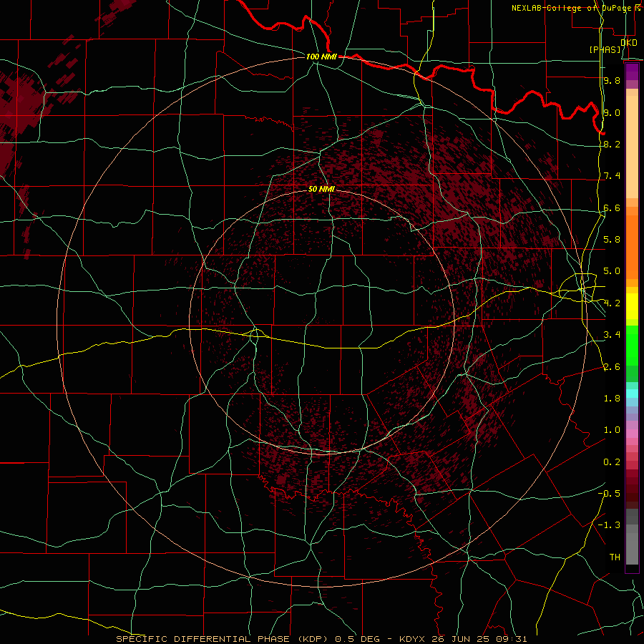644x644 pixels.
Task: Click the 3.4 value on the color scale
Action: 612,335
